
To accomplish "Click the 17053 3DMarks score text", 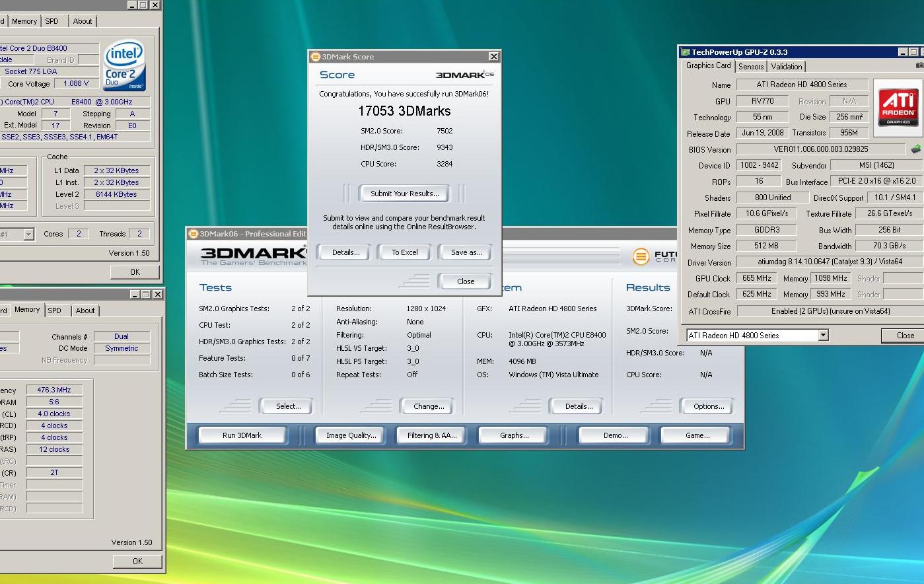I will coord(404,111).
